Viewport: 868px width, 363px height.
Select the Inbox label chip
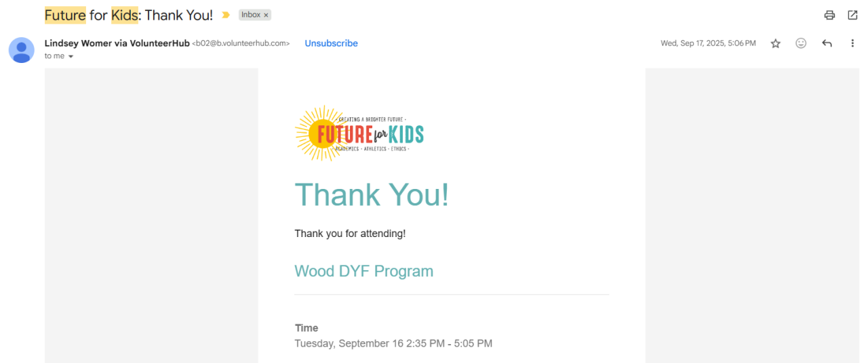(250, 15)
